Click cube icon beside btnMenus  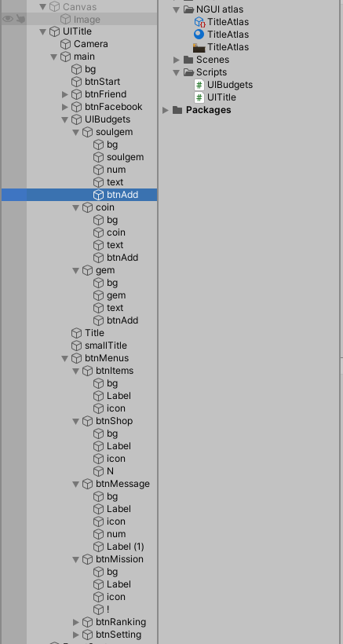point(77,358)
